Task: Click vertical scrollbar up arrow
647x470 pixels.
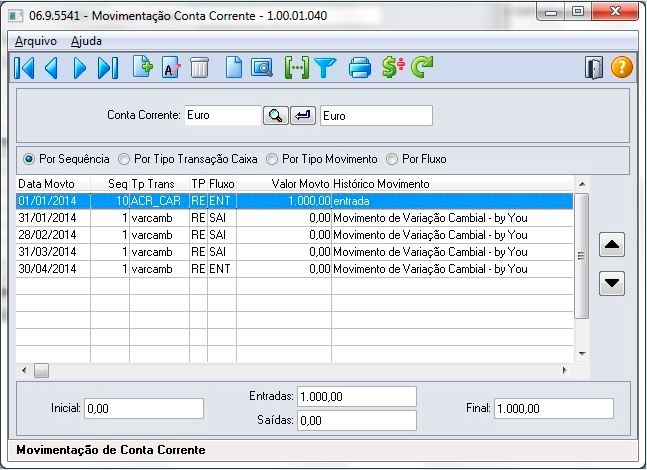Action: pos(582,184)
